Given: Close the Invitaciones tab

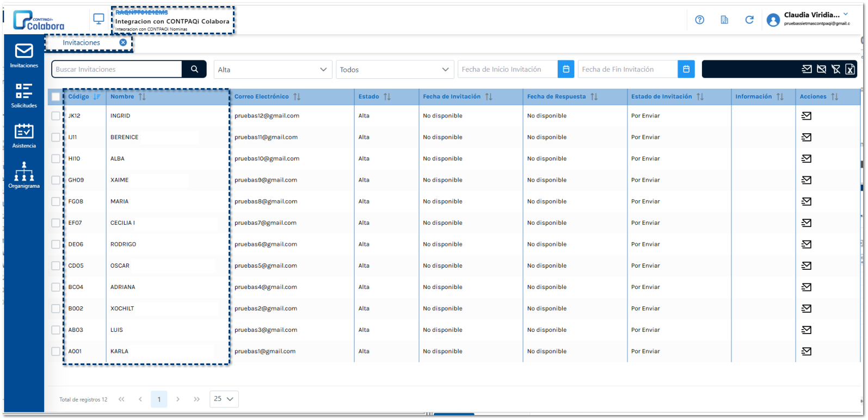Looking at the screenshot, I should coord(123,42).
